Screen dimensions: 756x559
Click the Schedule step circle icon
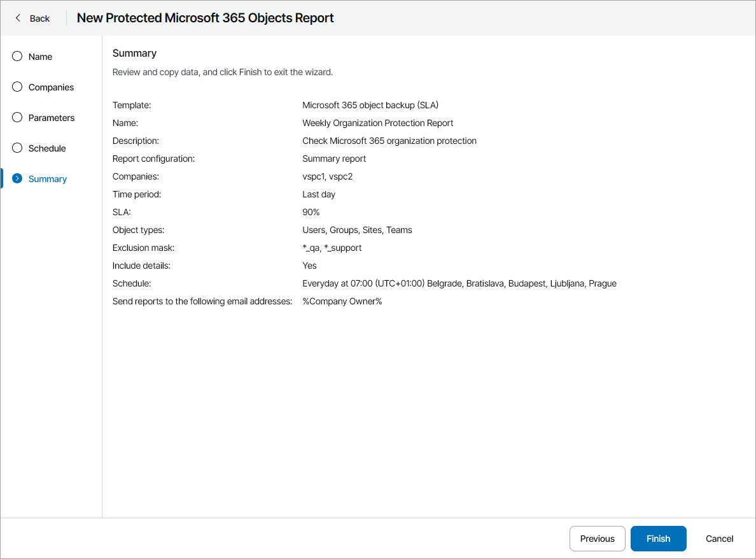(17, 148)
